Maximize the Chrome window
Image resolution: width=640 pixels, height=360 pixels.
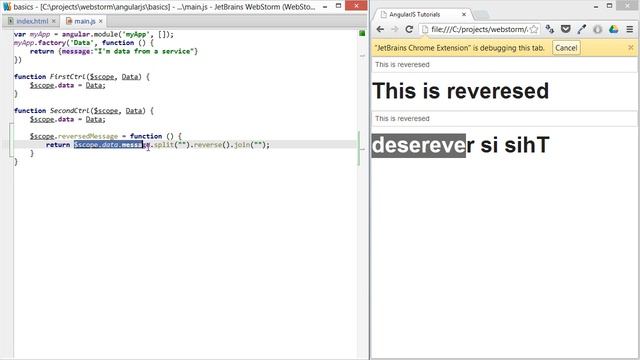[609, 6]
